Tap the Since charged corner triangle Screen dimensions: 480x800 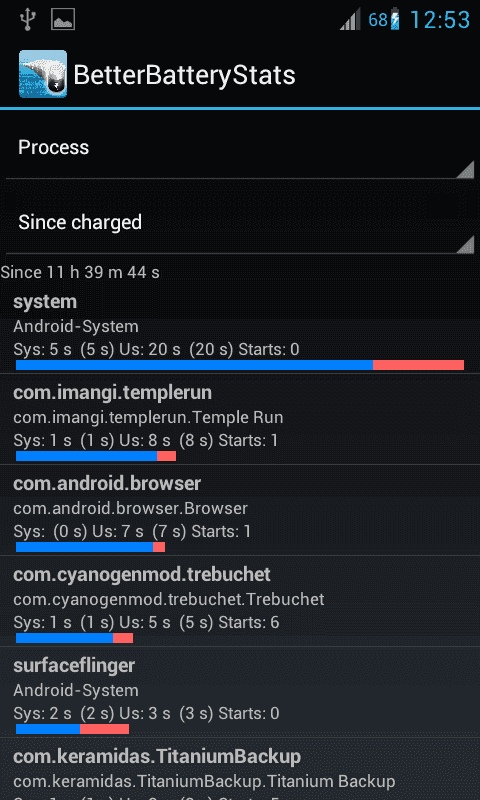464,244
